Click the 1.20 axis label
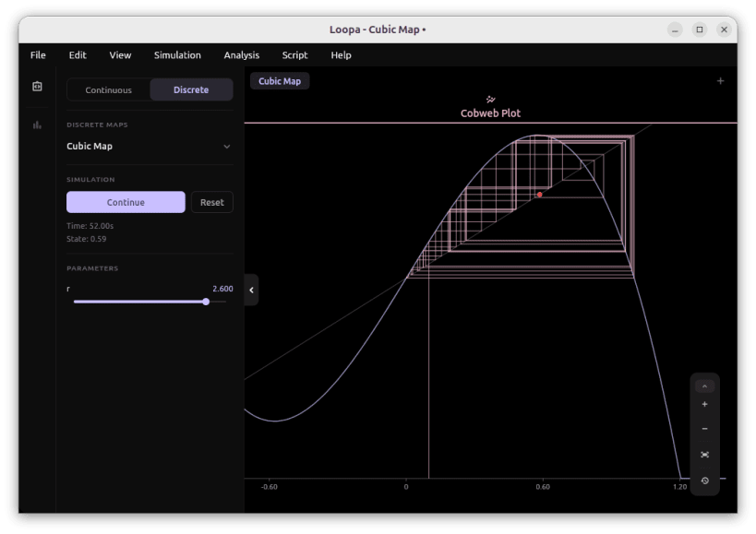This screenshot has height=534, width=756. (x=679, y=487)
